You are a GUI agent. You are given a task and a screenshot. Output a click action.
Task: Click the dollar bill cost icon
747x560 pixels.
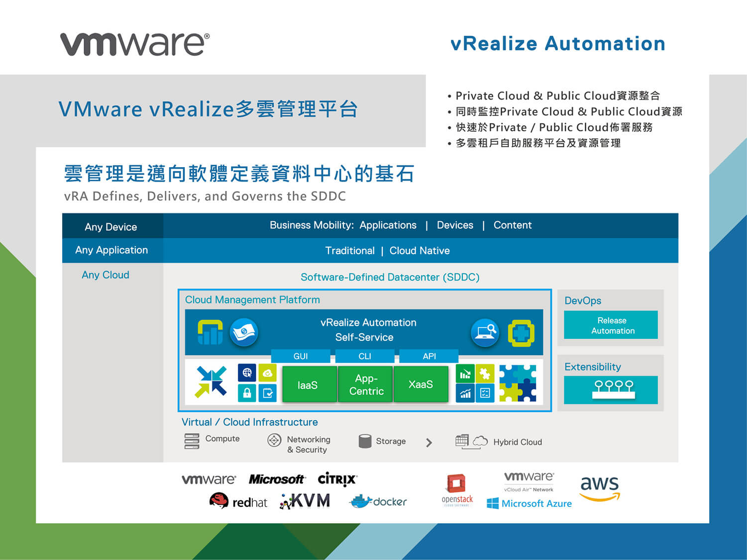[x=243, y=332]
